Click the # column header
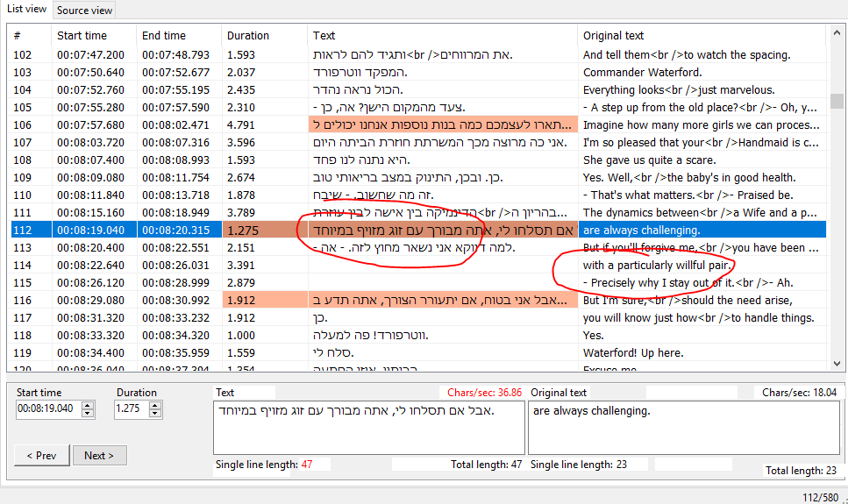The width and height of the screenshot is (848, 504). click(x=31, y=36)
